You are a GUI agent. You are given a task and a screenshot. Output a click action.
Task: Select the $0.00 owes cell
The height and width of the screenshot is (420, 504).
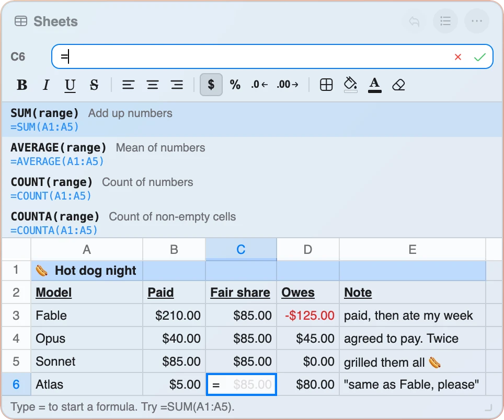pos(308,361)
